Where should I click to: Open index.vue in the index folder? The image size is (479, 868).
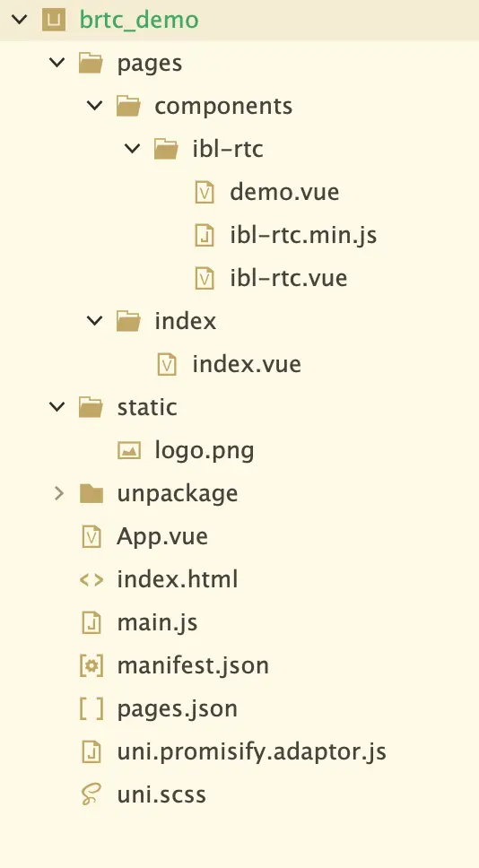click(247, 364)
